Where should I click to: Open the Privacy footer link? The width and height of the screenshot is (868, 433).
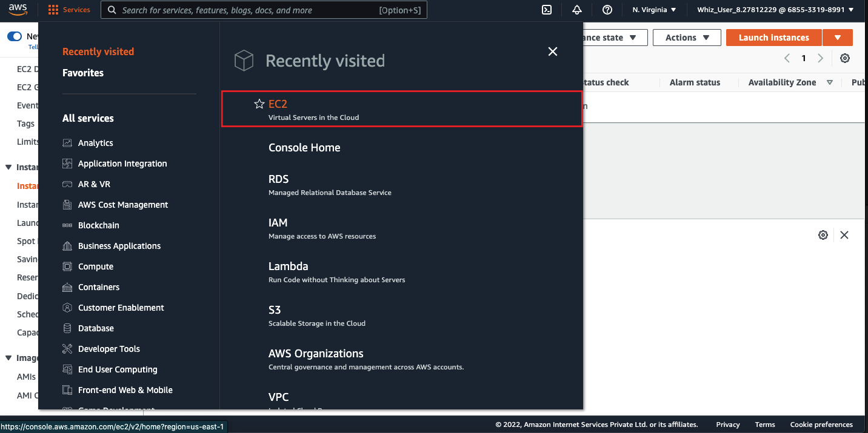point(727,425)
